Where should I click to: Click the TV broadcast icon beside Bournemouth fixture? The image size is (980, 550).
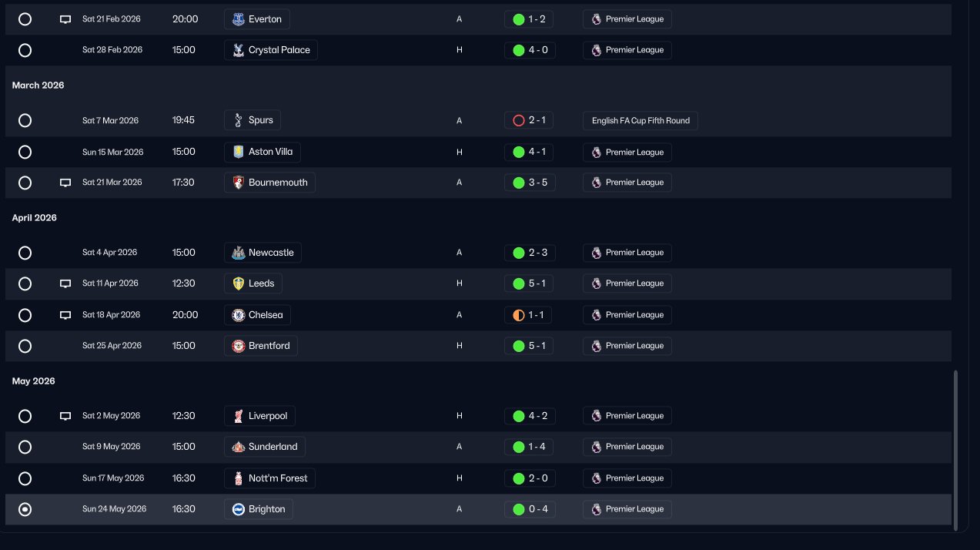(65, 183)
